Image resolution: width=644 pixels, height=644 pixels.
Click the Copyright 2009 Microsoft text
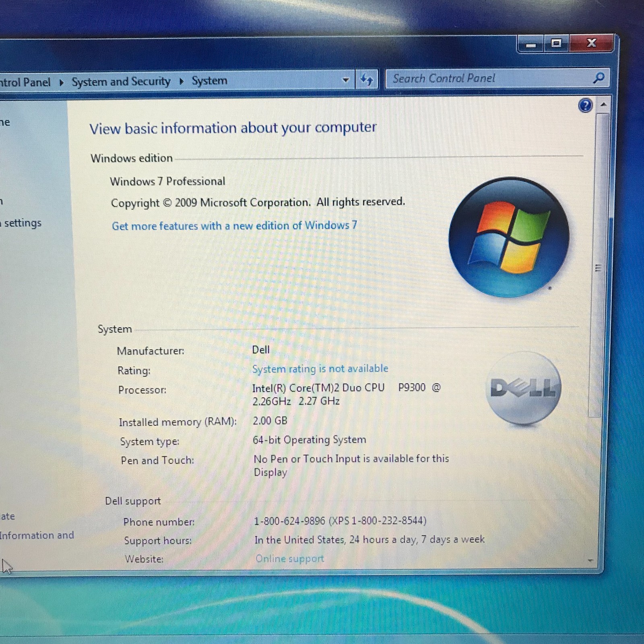pyautogui.click(x=258, y=202)
